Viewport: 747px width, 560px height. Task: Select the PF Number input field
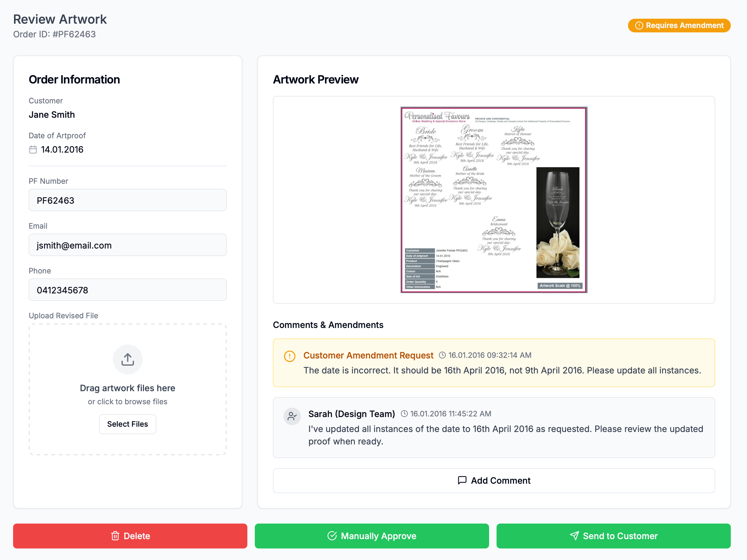coord(127,200)
